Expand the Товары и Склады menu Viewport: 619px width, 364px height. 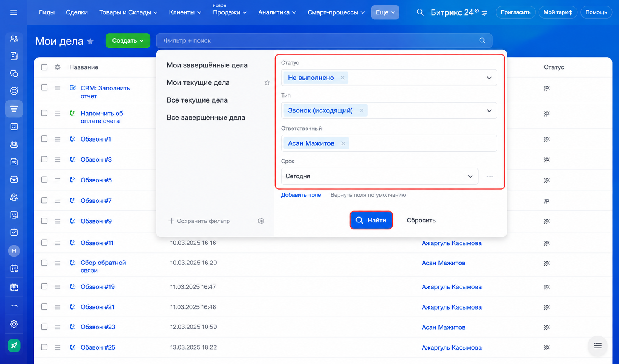pyautogui.click(x=128, y=12)
